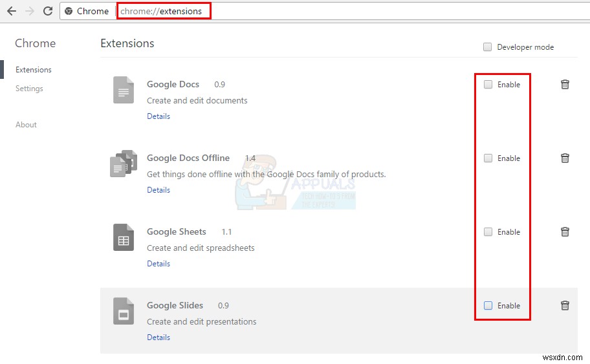Image resolution: width=590 pixels, height=364 pixels.
Task: Click the 'Create and edit documents' description
Action: point(197,100)
